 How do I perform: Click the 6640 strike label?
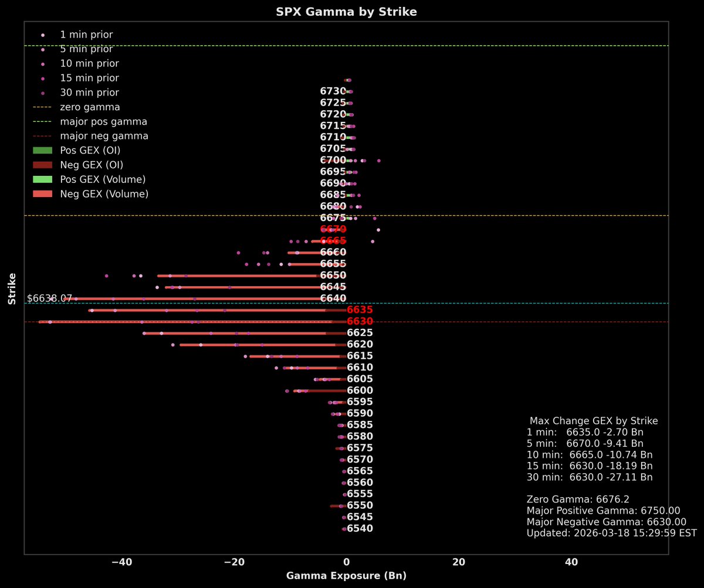[x=333, y=298]
